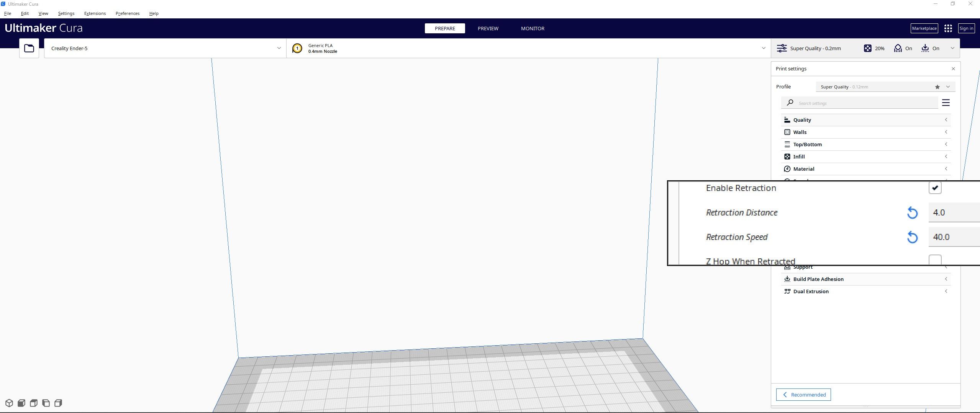The height and width of the screenshot is (413, 980).
Task: Open the Settings menu
Action: point(66,13)
